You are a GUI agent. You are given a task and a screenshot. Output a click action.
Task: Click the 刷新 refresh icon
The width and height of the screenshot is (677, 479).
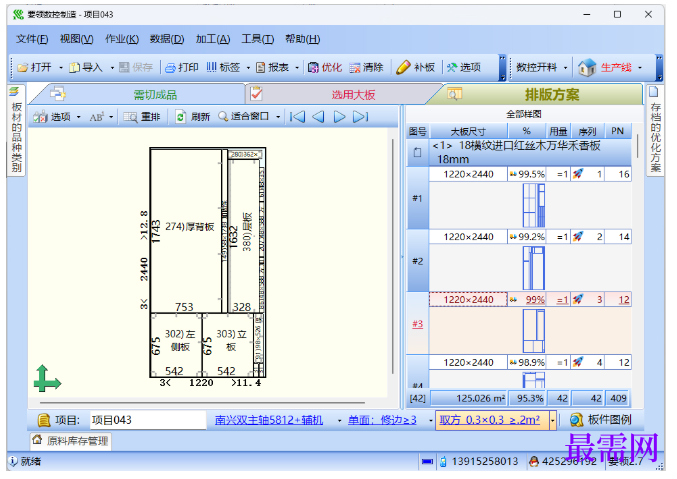tap(181, 117)
